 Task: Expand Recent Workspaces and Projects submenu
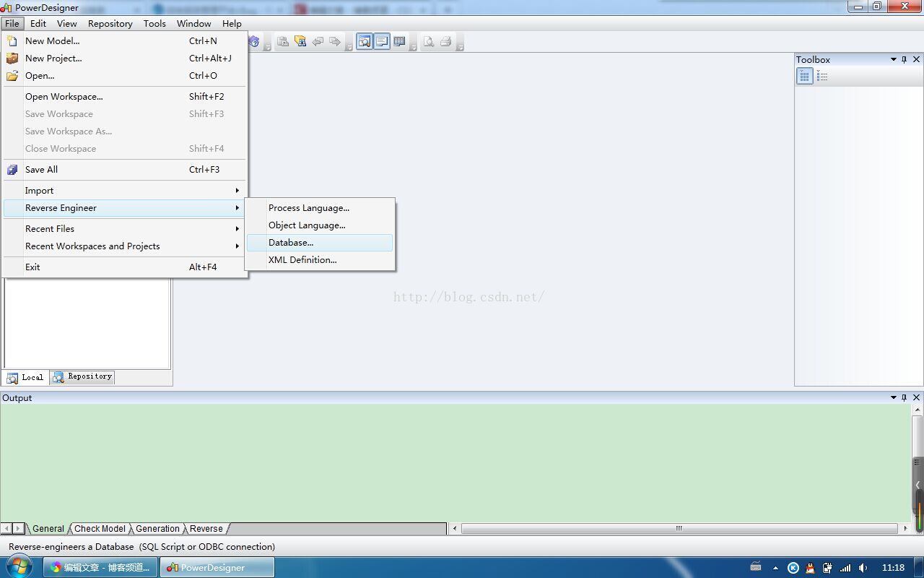(x=125, y=246)
